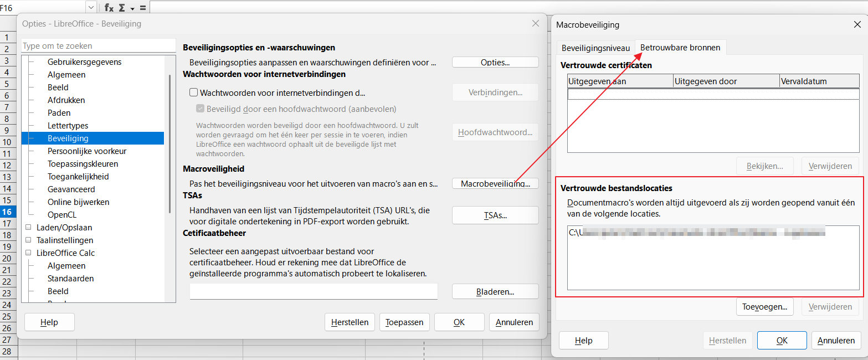This screenshot has width=868, height=360.
Task: Click the certificate manager path field
Action: click(314, 291)
